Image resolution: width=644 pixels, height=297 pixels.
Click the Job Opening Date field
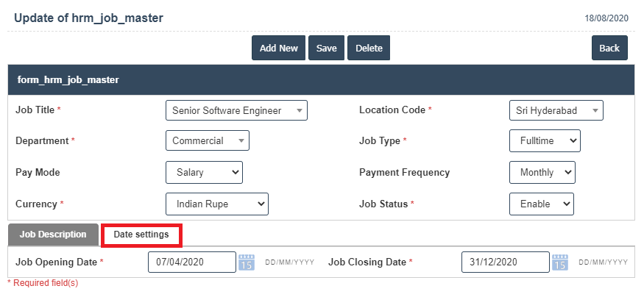(x=192, y=262)
